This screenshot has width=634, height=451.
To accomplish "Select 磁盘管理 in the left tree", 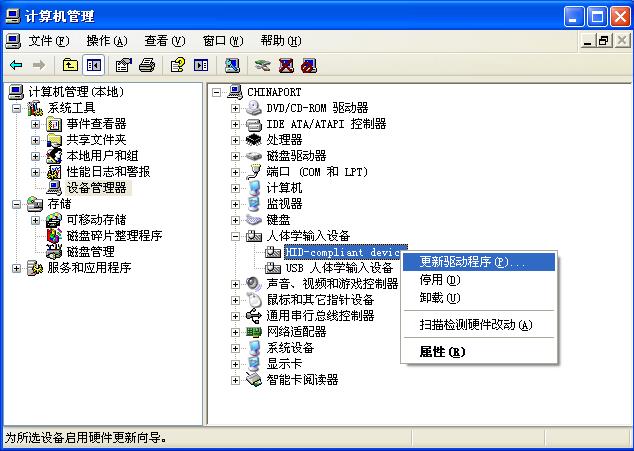I will point(91,252).
